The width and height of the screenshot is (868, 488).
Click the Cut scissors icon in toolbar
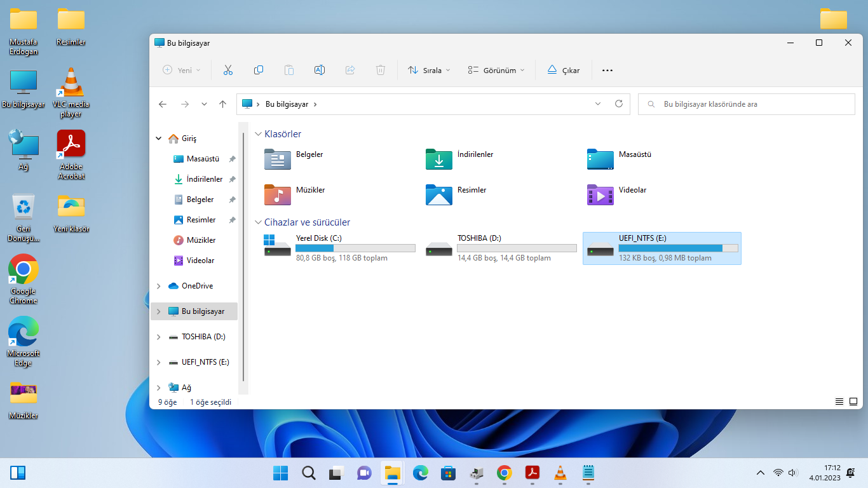pos(228,70)
